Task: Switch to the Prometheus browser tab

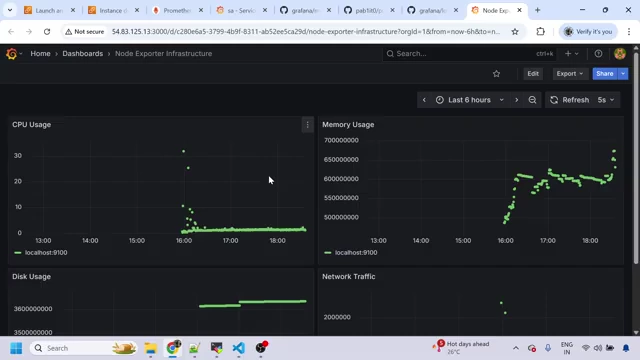Action: 177,11
